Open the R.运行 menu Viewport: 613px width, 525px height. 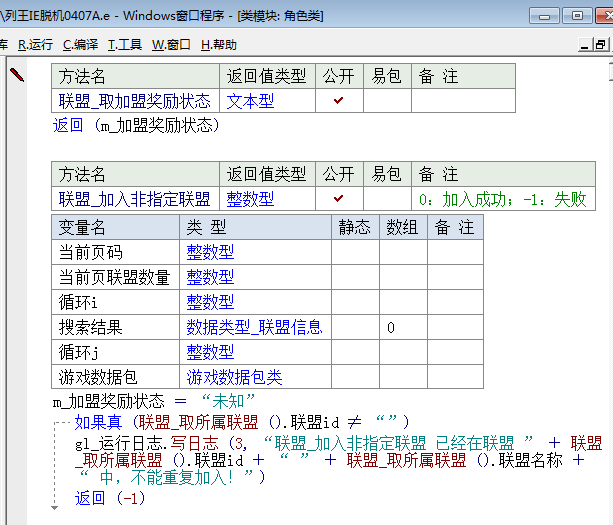coord(35,45)
